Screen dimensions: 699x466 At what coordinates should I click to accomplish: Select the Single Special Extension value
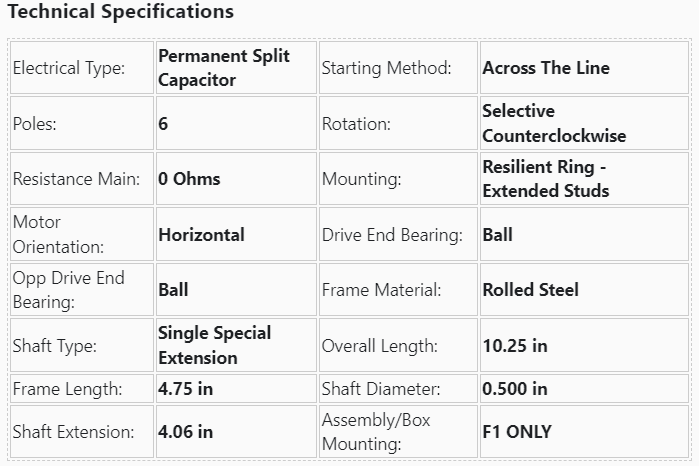[x=214, y=345]
